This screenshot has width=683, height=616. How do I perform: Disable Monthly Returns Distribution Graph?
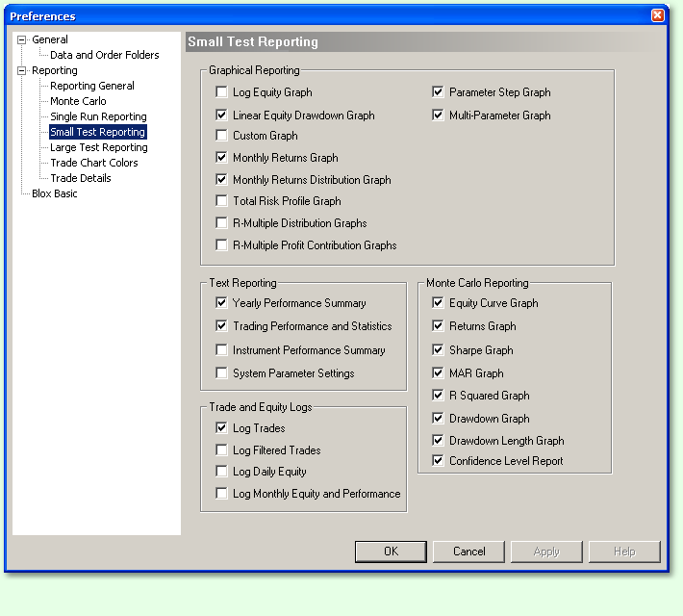tap(221, 179)
